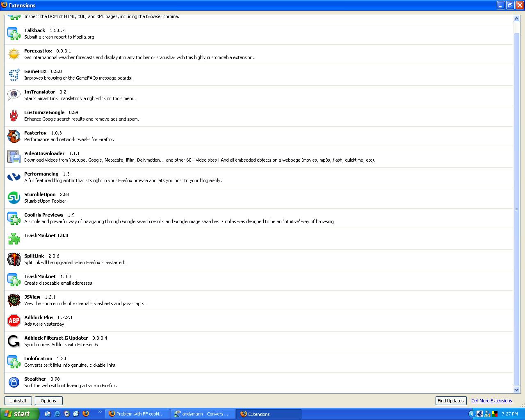Launch Firefox from Quick Launch
525x420 pixels.
pos(85,414)
